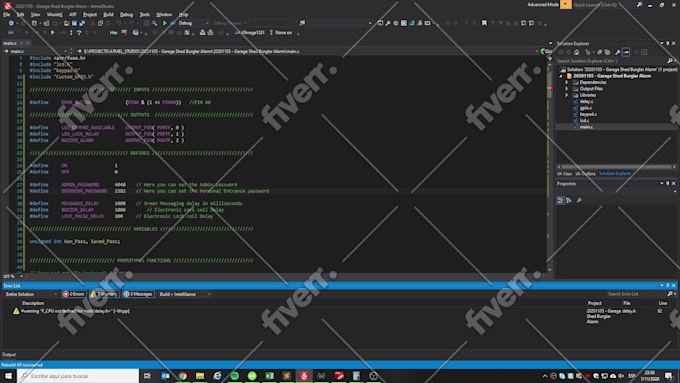Open the Project menu
Viewport: 680px width, 383px height.
click(x=90, y=14)
